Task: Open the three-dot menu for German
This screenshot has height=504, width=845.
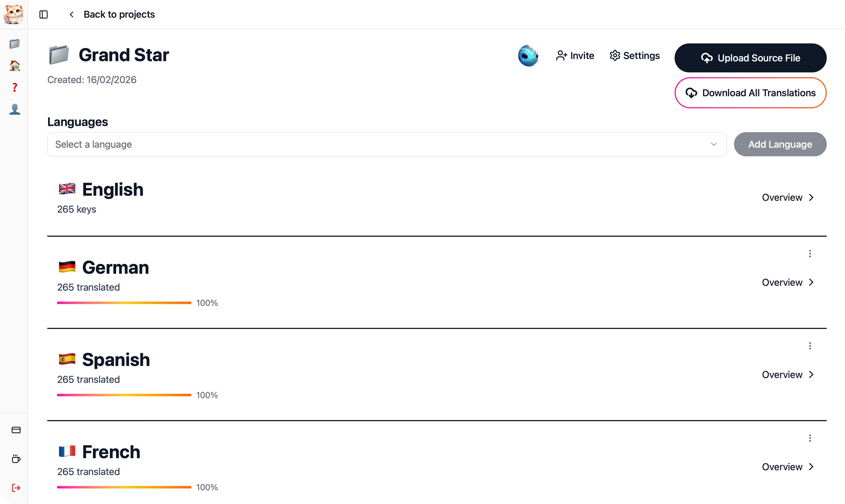Action: [x=810, y=253]
